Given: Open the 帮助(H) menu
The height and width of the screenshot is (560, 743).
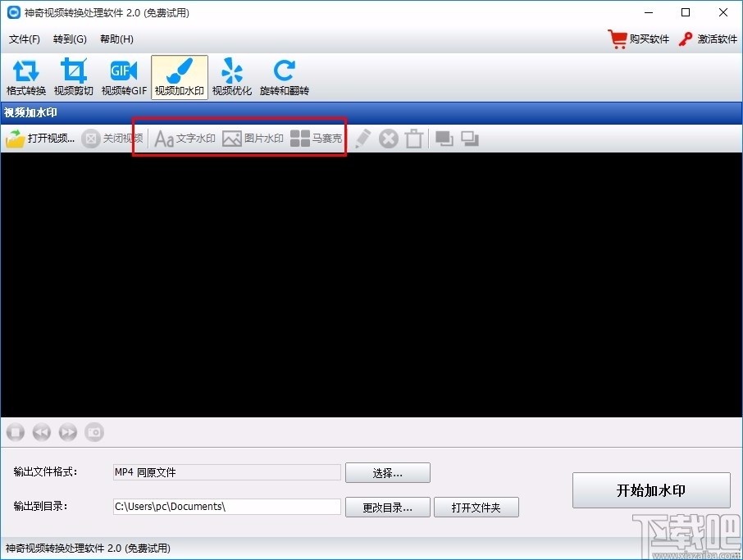Looking at the screenshot, I should pos(116,39).
